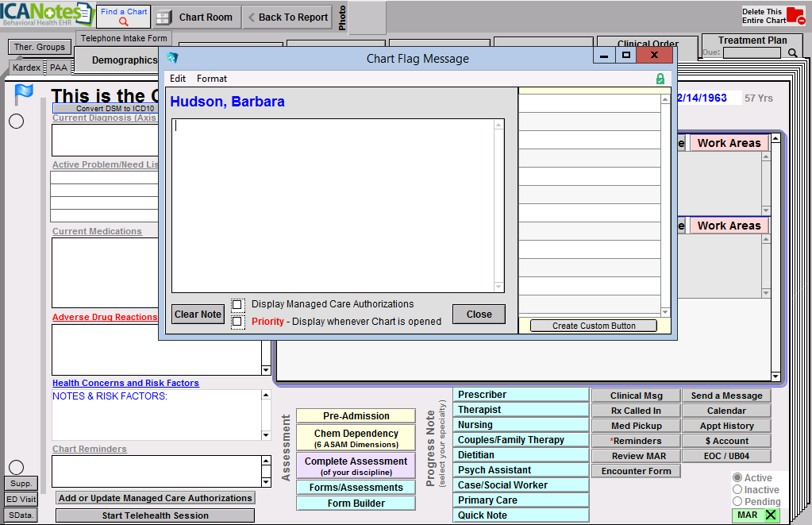This screenshot has width=812, height=525.
Task: Click Chart Reminders box scroll-up arrow
Action: pyautogui.click(x=266, y=461)
